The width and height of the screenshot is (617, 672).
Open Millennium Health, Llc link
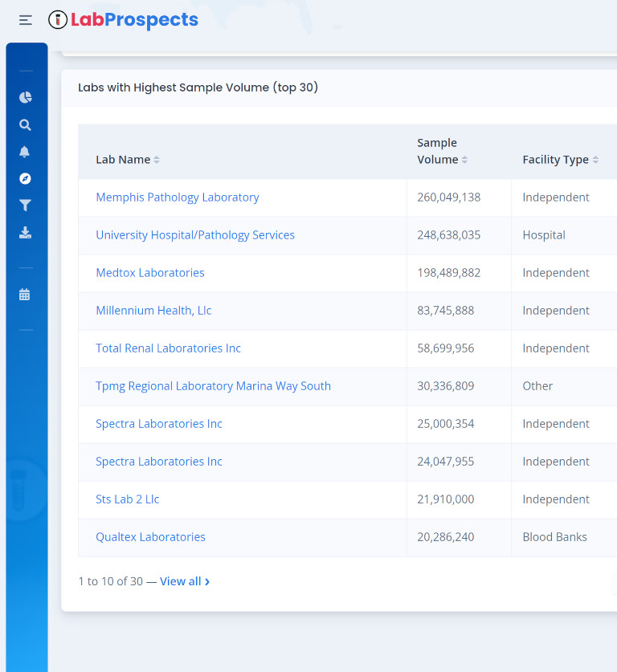tap(153, 310)
